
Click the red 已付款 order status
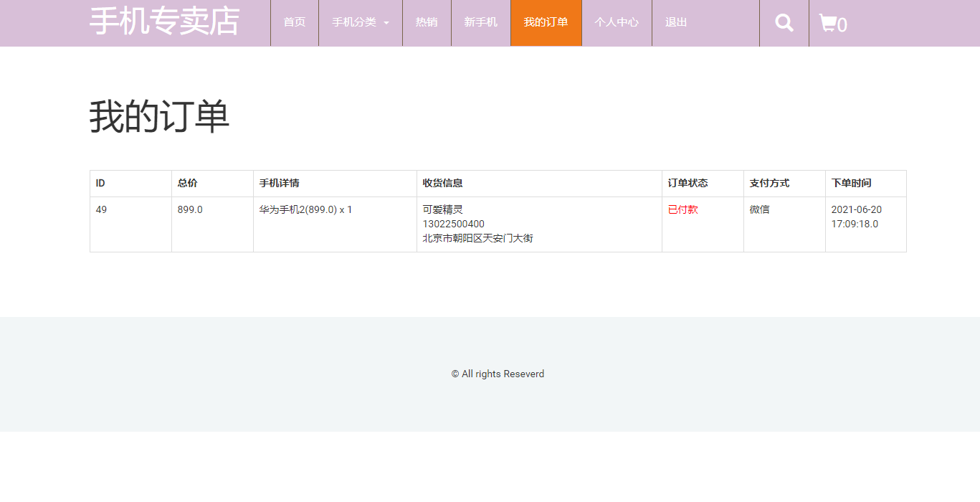(x=682, y=209)
